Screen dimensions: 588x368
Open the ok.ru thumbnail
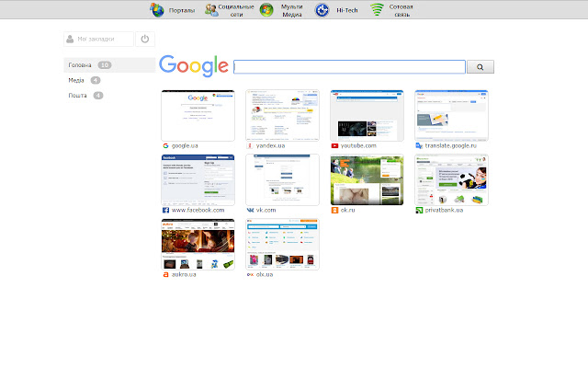367,180
